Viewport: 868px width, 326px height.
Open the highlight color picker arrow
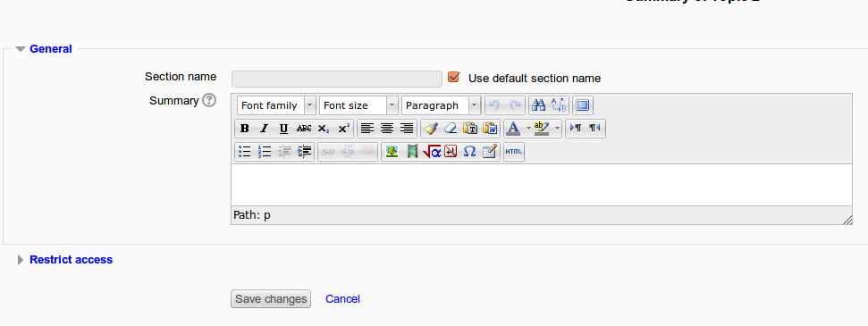tap(557, 129)
